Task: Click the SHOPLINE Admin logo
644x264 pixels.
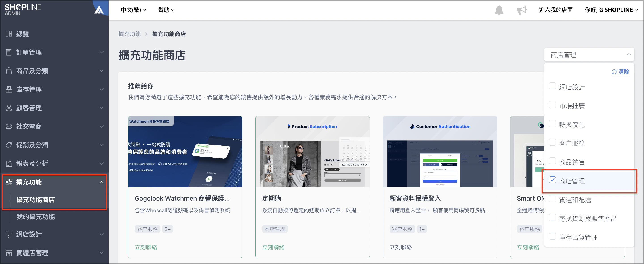Action: tap(23, 9)
